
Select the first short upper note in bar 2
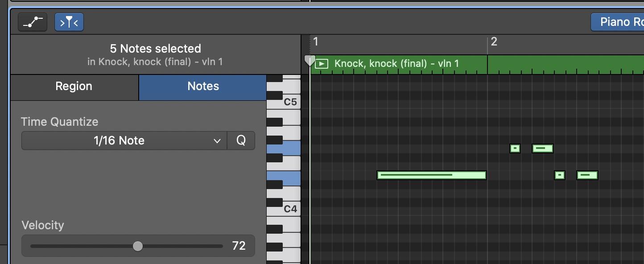pyautogui.click(x=515, y=148)
